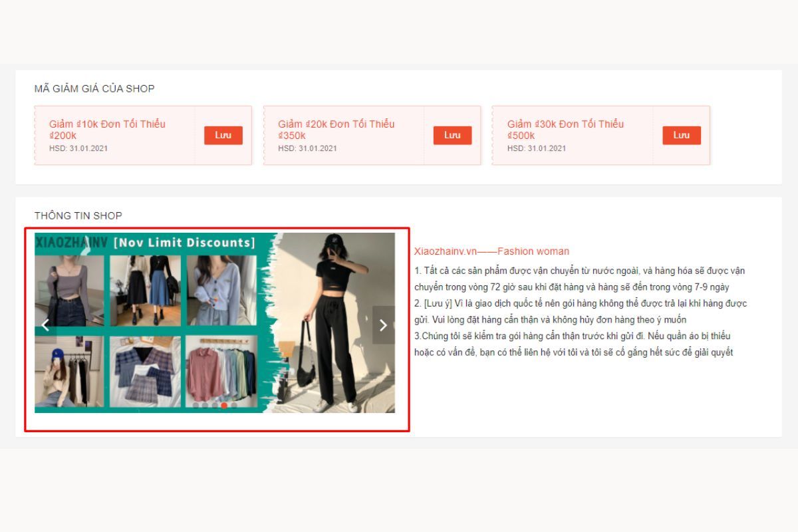The height and width of the screenshot is (532, 798).
Task: Save the ₫10k discount voucher with Lưu
Action: (223, 135)
